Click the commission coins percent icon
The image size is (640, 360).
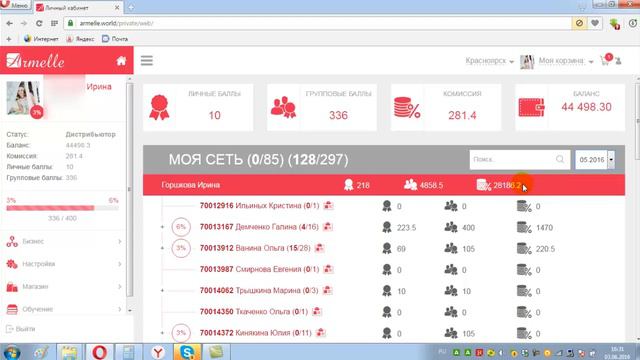click(407, 108)
